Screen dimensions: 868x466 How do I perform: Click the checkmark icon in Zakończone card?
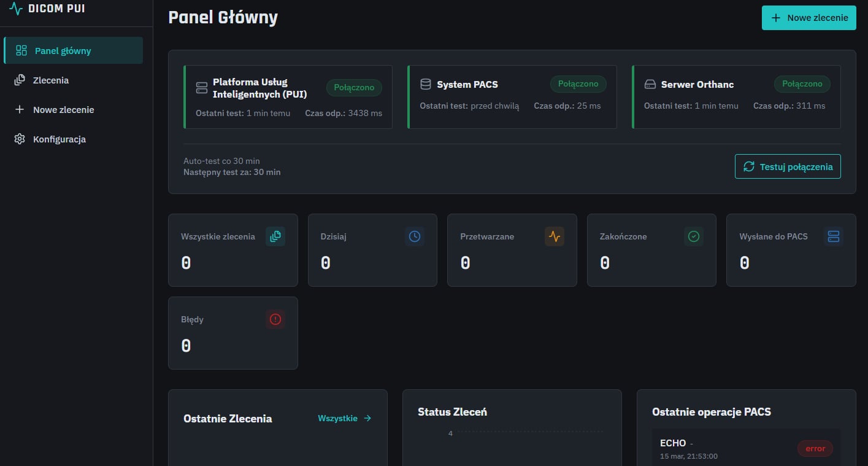(694, 236)
